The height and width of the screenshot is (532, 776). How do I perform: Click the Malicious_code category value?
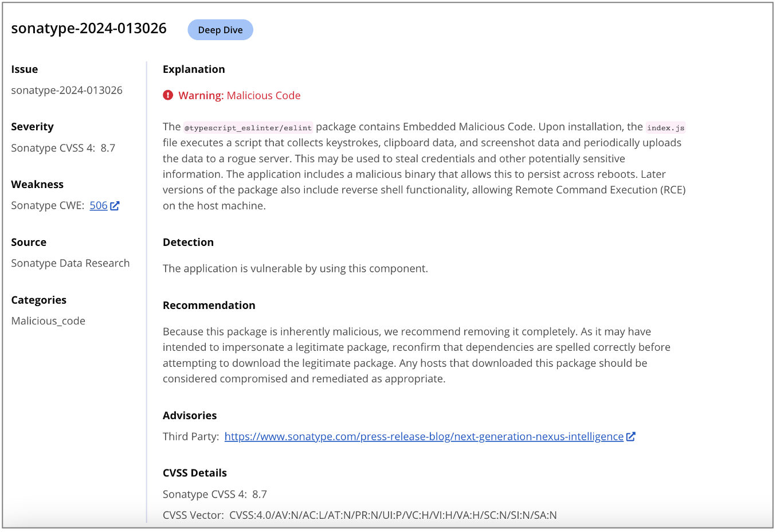[48, 321]
